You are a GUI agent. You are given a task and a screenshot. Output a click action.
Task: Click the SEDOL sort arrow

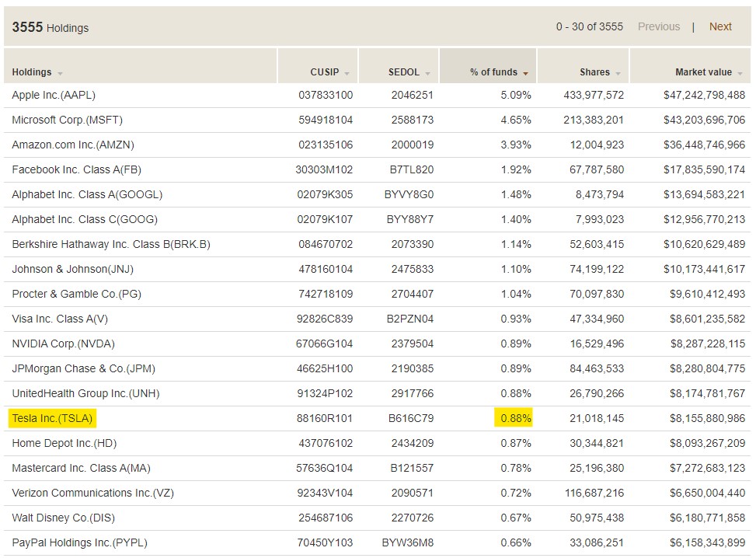tap(427, 74)
